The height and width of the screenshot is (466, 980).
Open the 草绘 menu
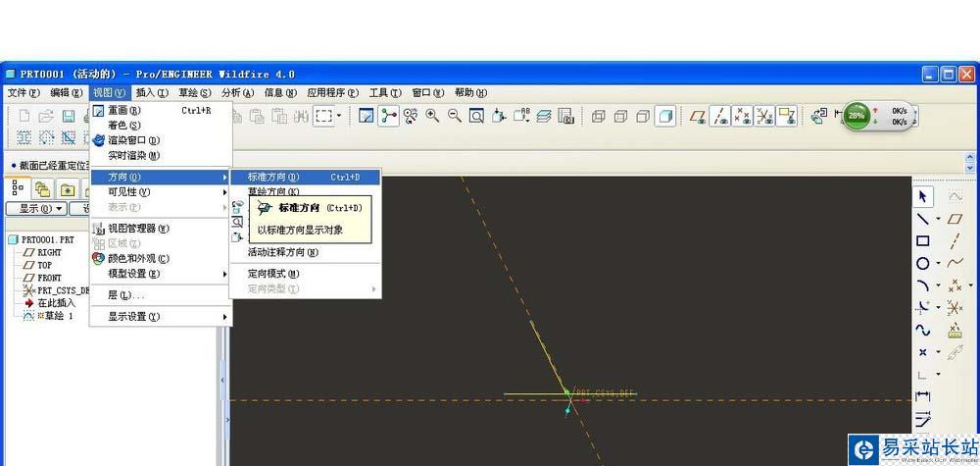(x=195, y=92)
